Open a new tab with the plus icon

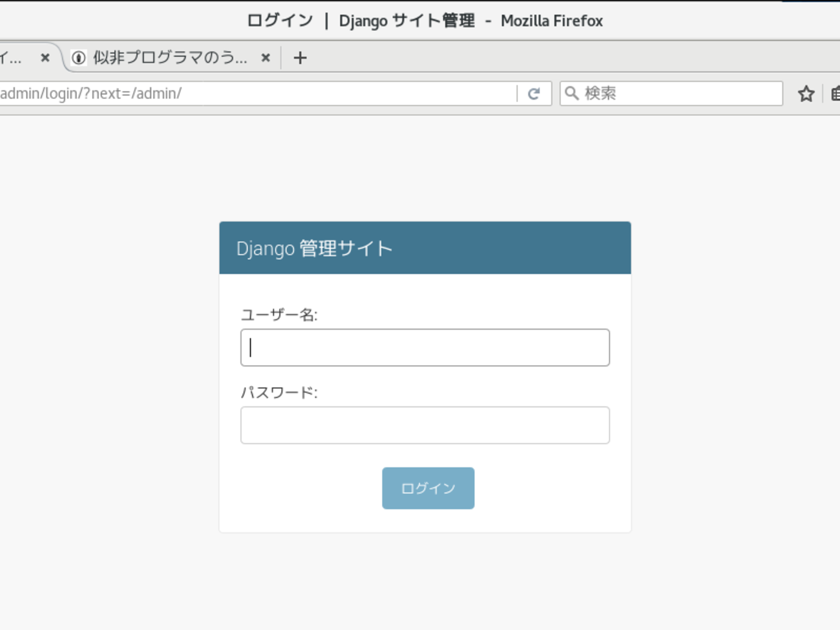coord(300,58)
